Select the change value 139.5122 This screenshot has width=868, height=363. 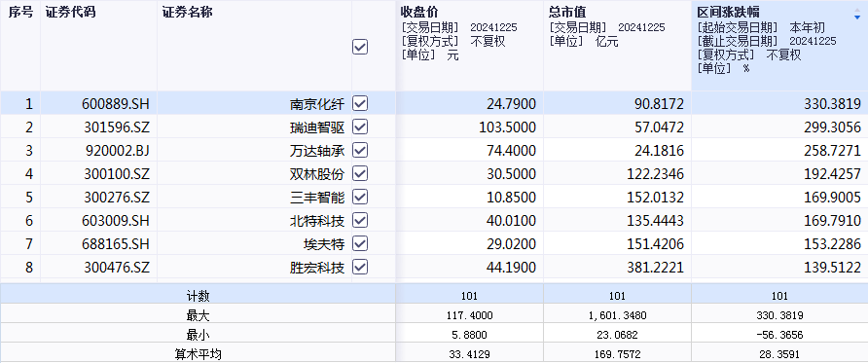tap(832, 268)
